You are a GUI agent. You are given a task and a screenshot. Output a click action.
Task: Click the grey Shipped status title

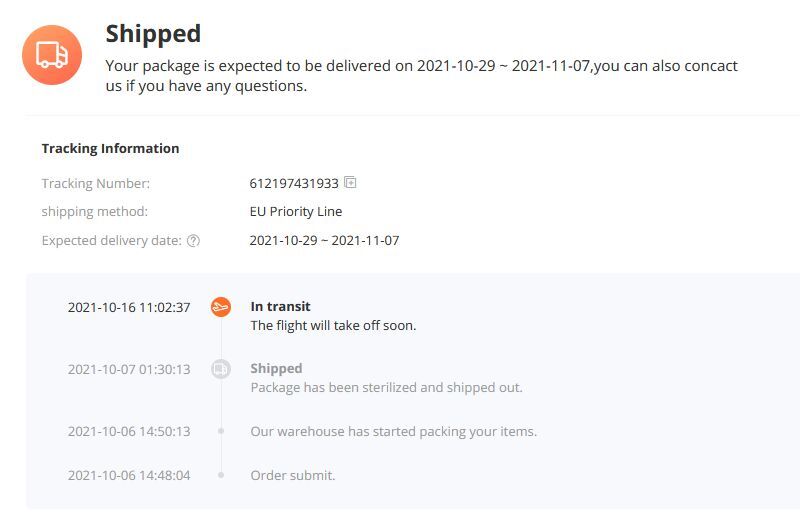(276, 368)
